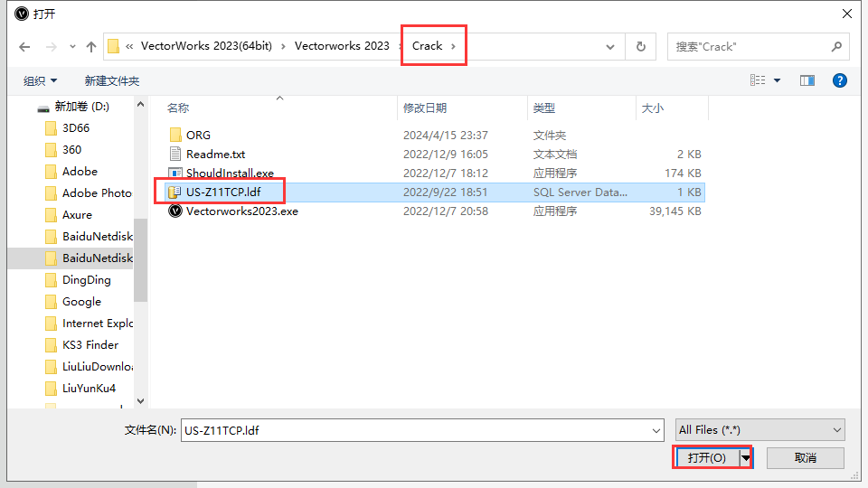Image resolution: width=868 pixels, height=488 pixels.
Task: Open recent locations dropdown arrow
Action: tap(72, 47)
